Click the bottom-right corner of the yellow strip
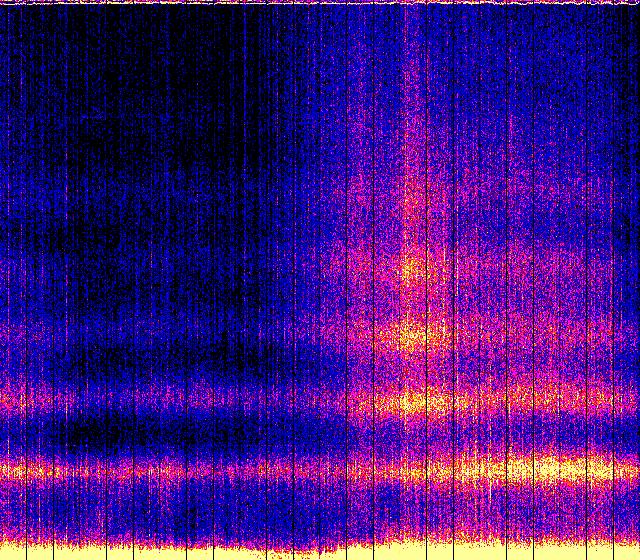Image resolution: width=640 pixels, height=560 pixels. tap(634, 554)
